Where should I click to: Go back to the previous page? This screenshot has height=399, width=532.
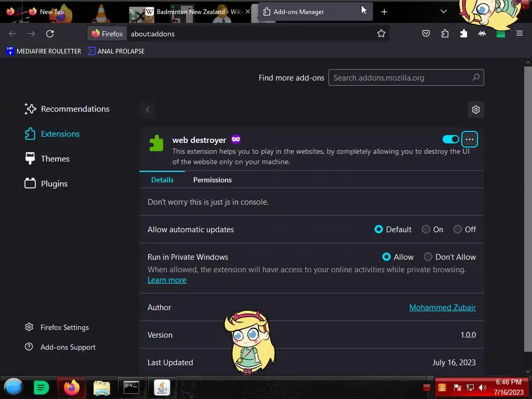click(x=12, y=34)
